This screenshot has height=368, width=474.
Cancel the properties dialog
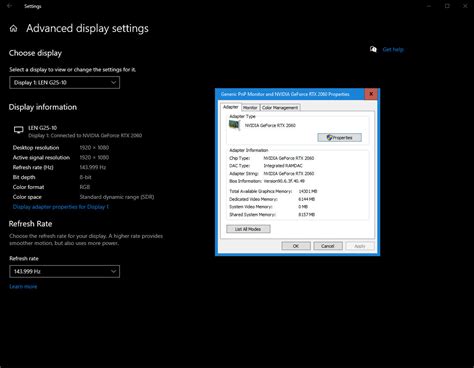(x=328, y=246)
